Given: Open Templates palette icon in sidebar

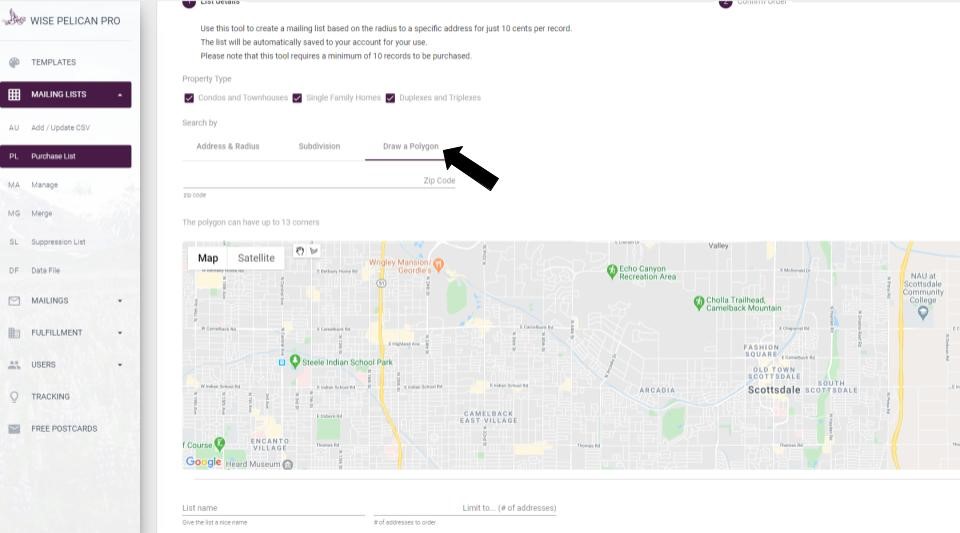Looking at the screenshot, I should pos(14,62).
